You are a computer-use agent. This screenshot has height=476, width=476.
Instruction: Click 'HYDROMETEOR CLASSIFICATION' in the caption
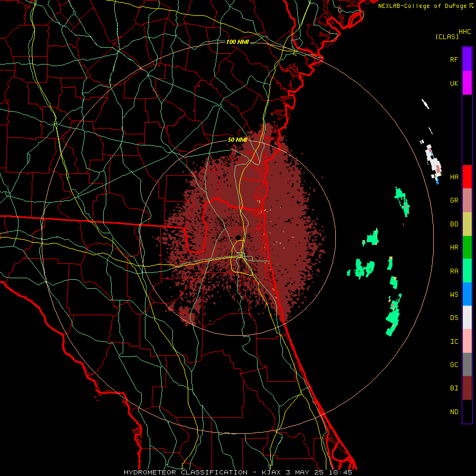point(186,472)
